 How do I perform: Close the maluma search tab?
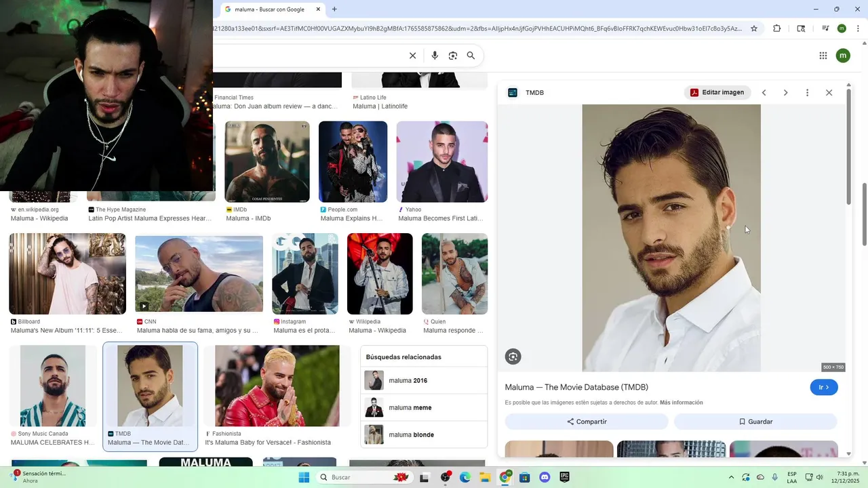pyautogui.click(x=318, y=9)
